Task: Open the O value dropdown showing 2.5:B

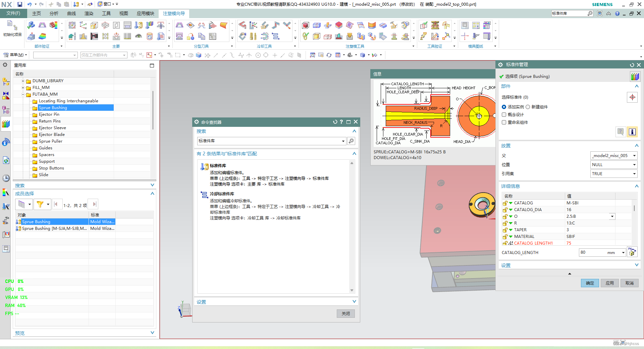Action: click(x=612, y=216)
